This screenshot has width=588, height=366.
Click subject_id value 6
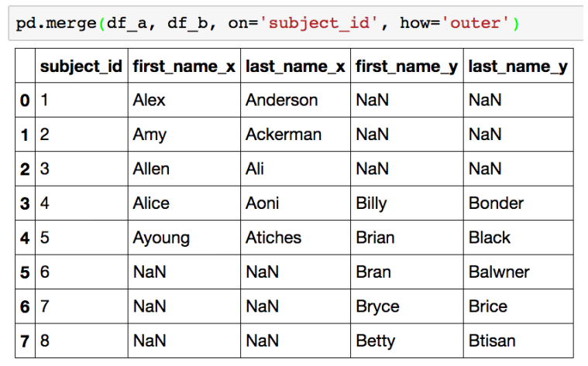81,272
